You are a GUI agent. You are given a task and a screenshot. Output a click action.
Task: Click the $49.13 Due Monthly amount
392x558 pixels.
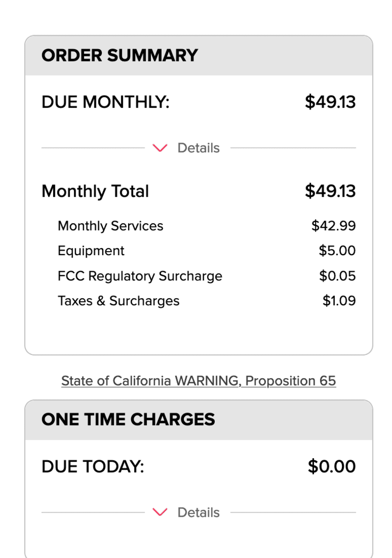tap(330, 102)
